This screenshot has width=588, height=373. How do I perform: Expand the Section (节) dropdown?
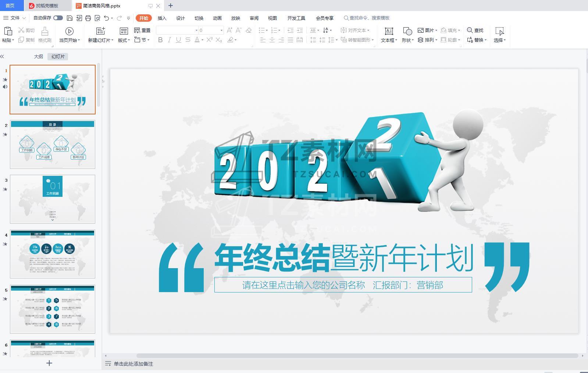(142, 40)
